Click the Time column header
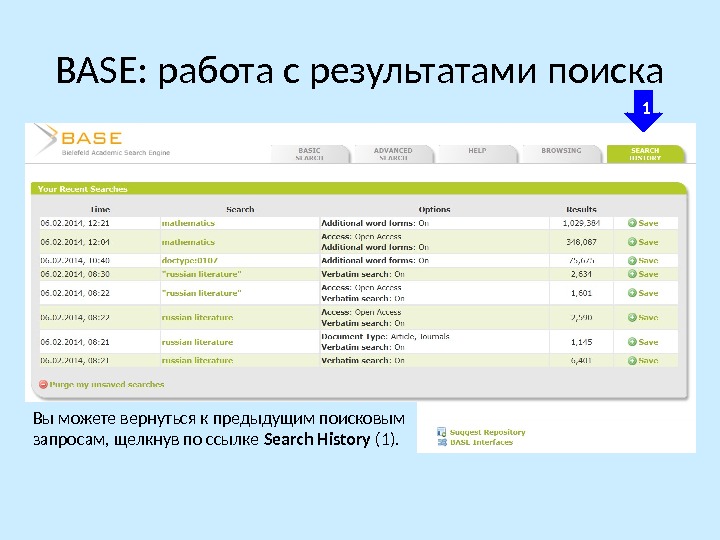This screenshot has height=540, width=720. (x=100, y=209)
